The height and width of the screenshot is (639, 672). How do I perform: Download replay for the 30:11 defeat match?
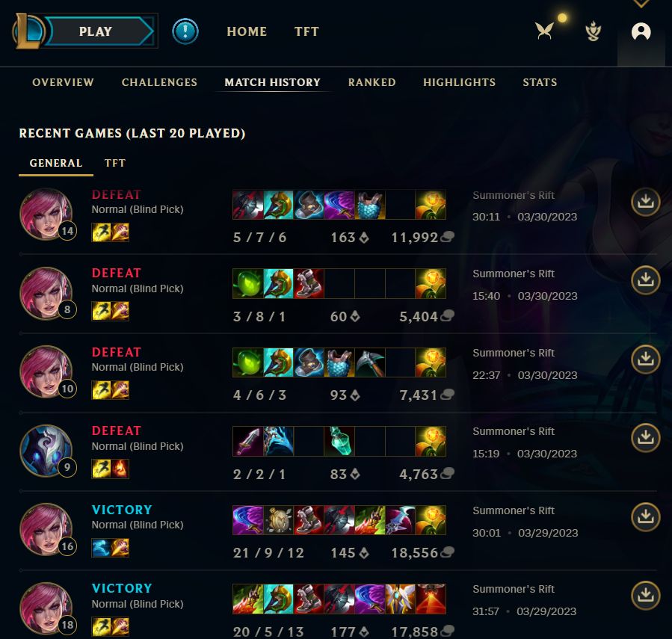point(645,201)
